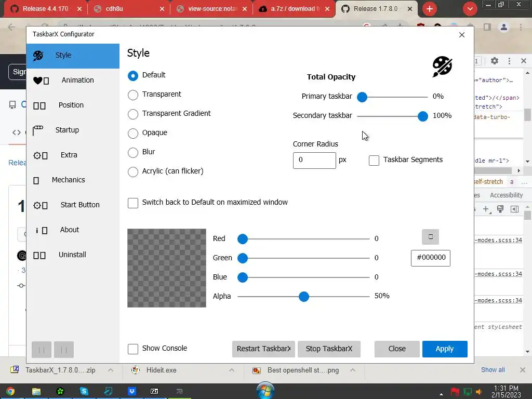Open a new browser tab with plus button
Screen dimensions: 532x399
tap(430, 9)
